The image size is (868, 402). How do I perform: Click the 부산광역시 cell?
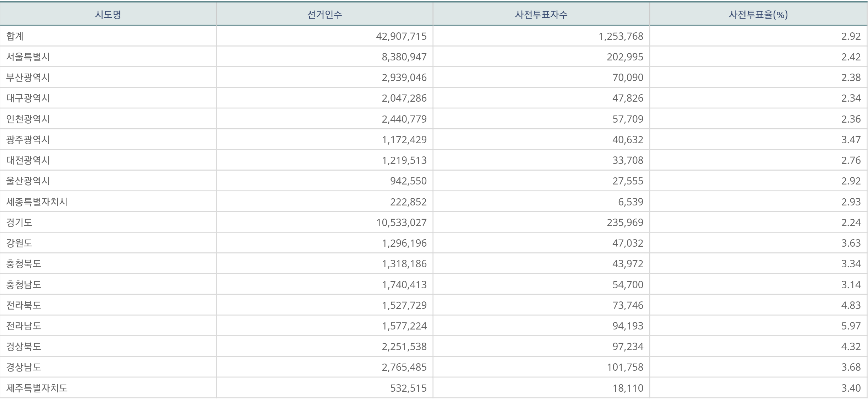click(28, 77)
